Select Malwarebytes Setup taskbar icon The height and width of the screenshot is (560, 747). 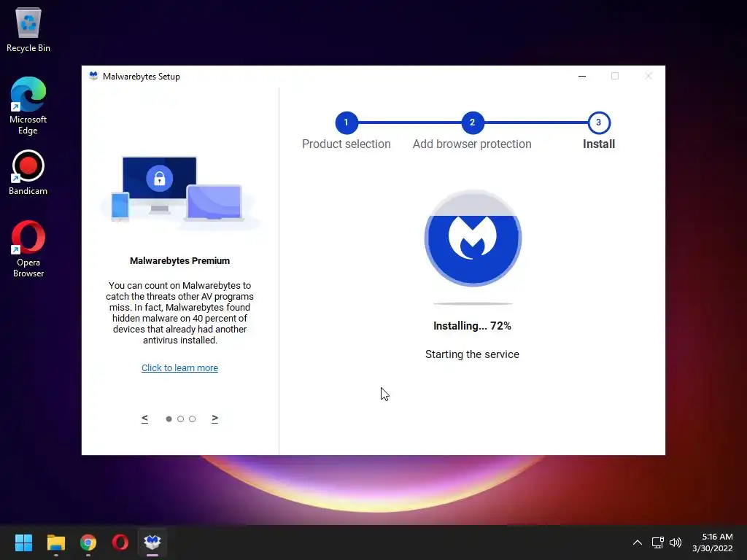coord(152,542)
